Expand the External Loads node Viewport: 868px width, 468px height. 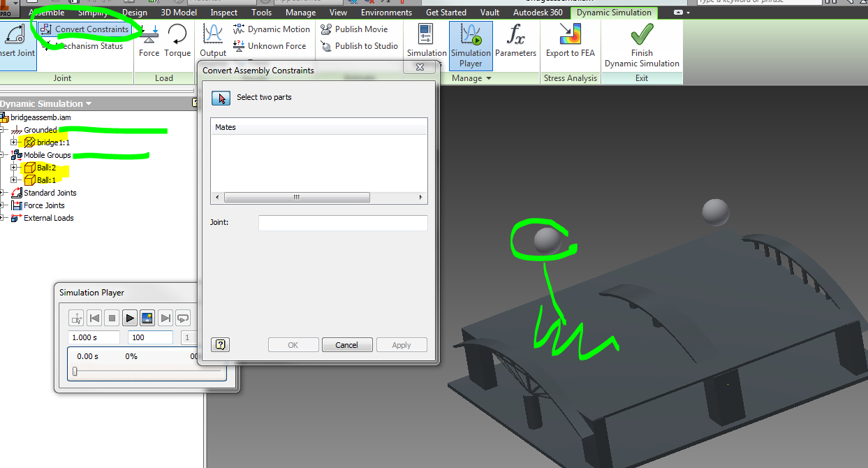click(3, 218)
